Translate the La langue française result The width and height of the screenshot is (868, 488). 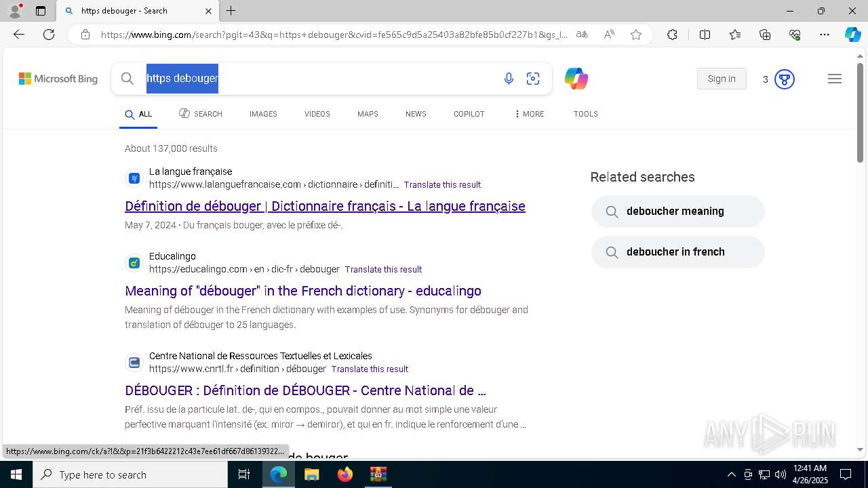pos(442,184)
